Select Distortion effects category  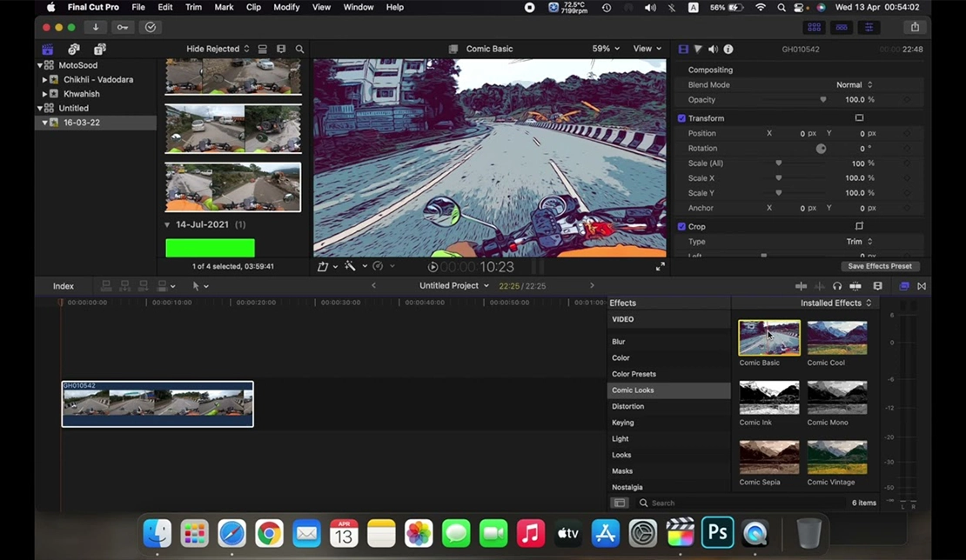pyautogui.click(x=628, y=406)
